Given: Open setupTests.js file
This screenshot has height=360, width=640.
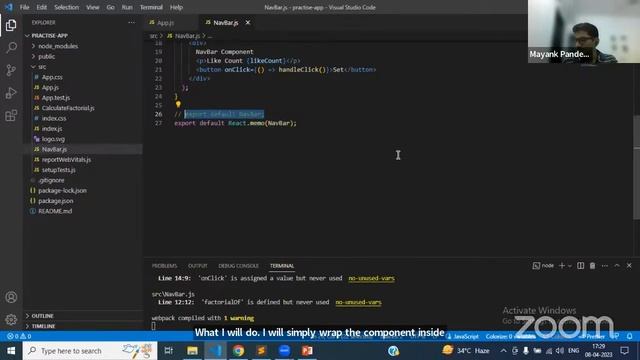Looking at the screenshot, I should click(58, 170).
